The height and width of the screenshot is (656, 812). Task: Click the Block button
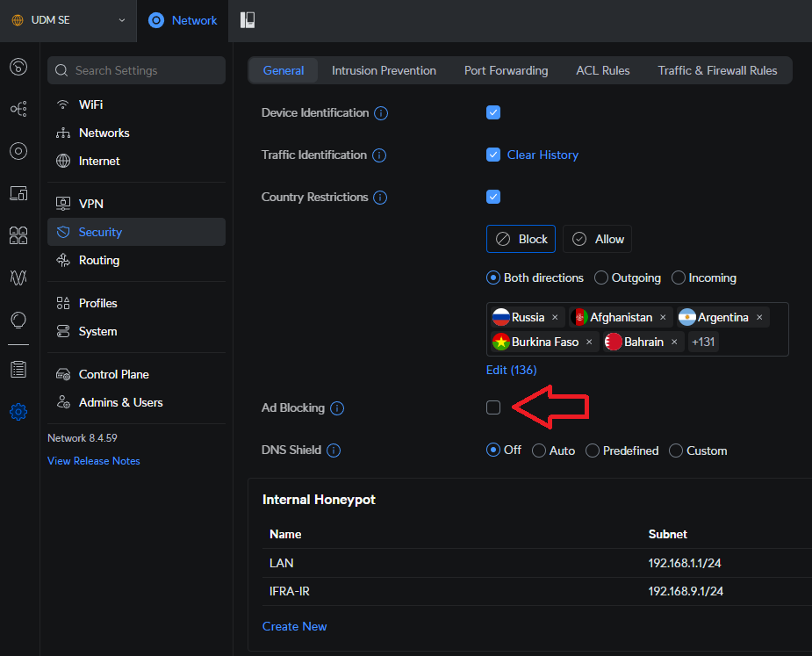tap(521, 239)
